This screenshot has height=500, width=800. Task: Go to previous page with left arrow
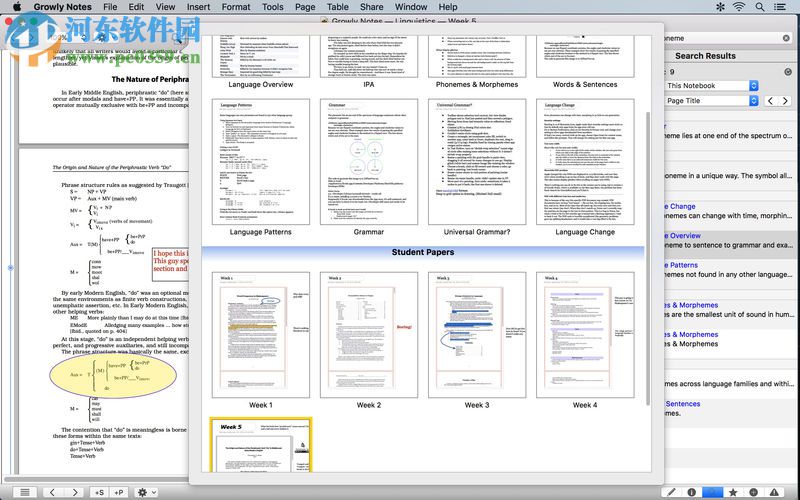[x=52, y=492]
